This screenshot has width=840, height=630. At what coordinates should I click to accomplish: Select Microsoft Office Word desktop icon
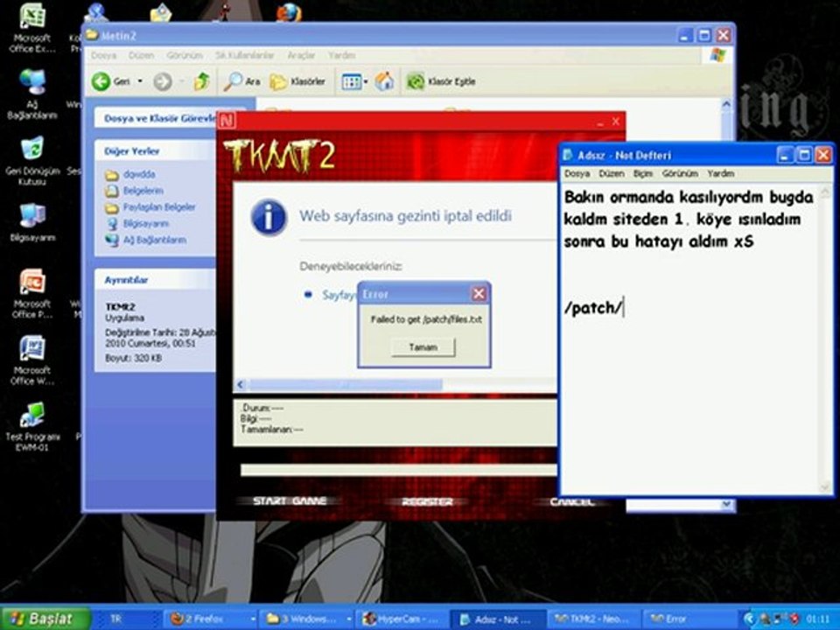click(32, 360)
